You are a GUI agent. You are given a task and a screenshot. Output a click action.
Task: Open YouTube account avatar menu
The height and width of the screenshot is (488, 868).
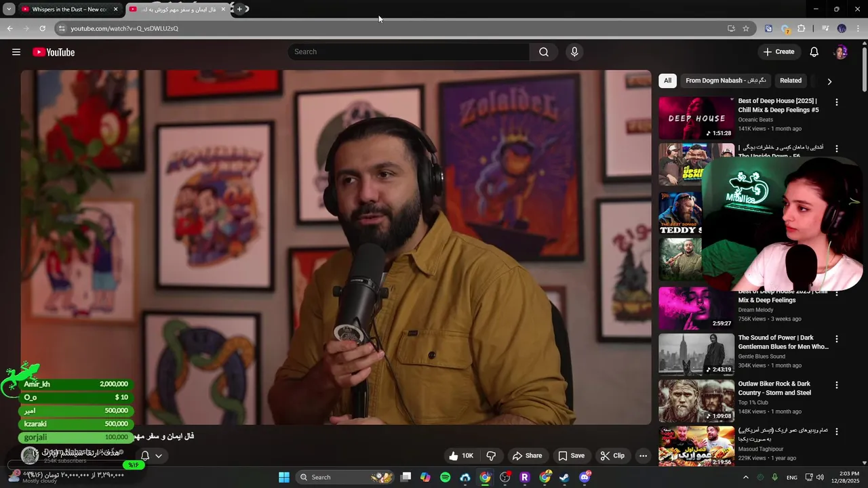841,52
